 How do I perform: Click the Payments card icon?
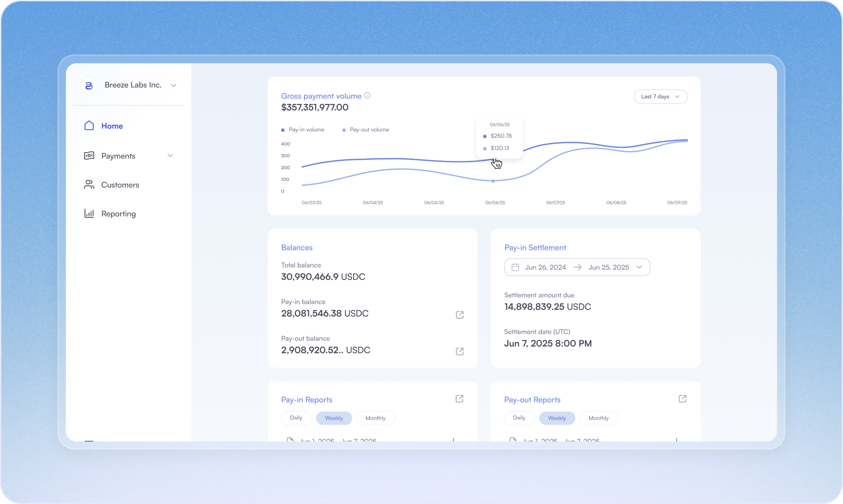[x=89, y=155]
